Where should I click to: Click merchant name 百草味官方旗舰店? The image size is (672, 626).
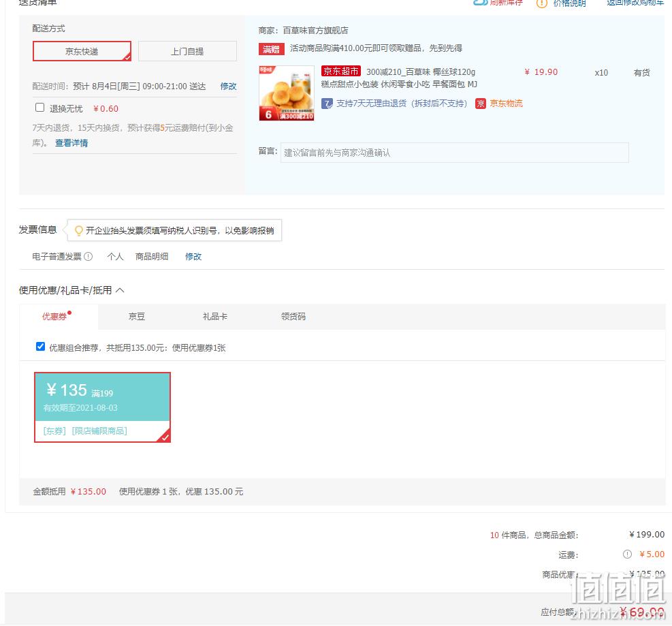315,31
